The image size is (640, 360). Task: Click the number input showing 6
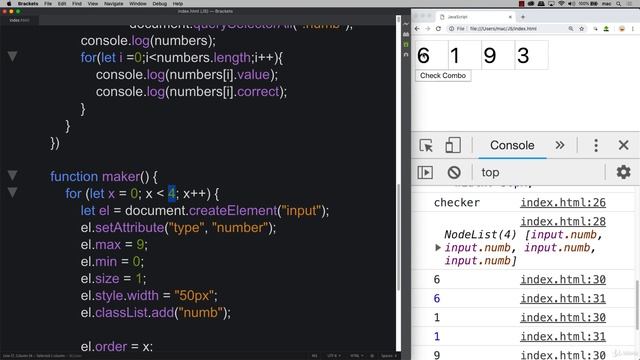(432, 55)
